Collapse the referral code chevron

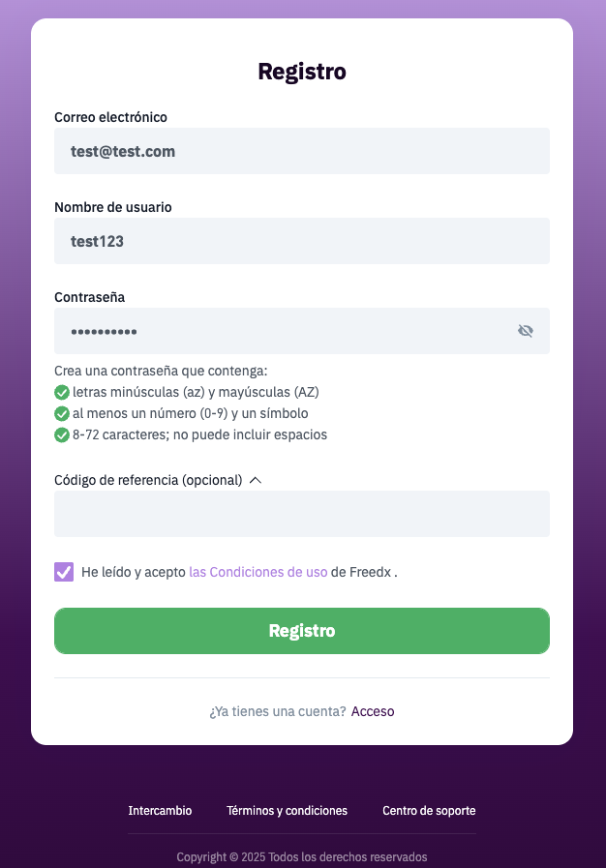point(256,480)
